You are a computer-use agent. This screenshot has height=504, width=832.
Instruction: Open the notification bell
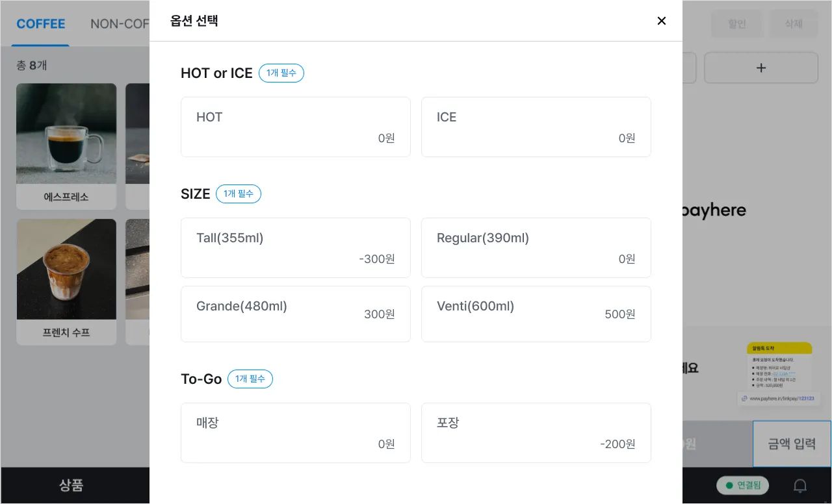click(800, 485)
